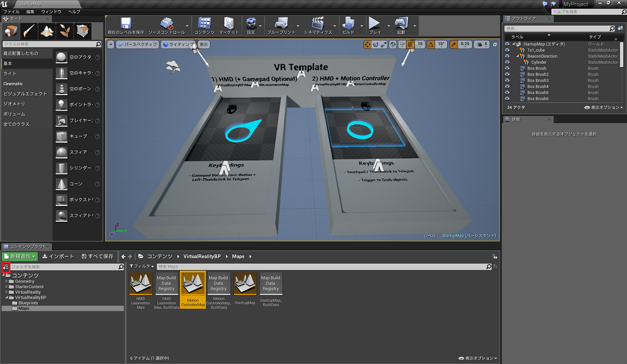Expand the Geometry folder in tree
Viewport: 627px width, 364px height.
(x=6, y=281)
